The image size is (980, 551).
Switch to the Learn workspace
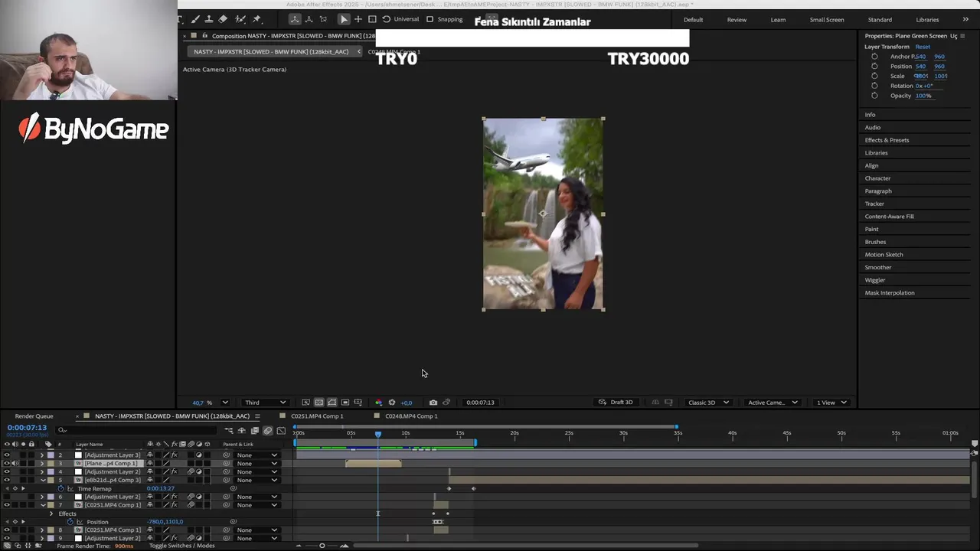click(778, 20)
